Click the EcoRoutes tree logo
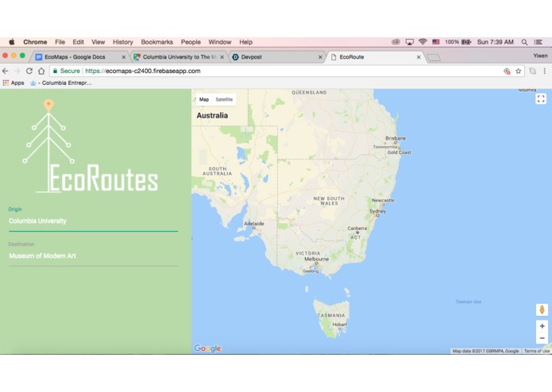The image size is (552, 392). (x=91, y=146)
